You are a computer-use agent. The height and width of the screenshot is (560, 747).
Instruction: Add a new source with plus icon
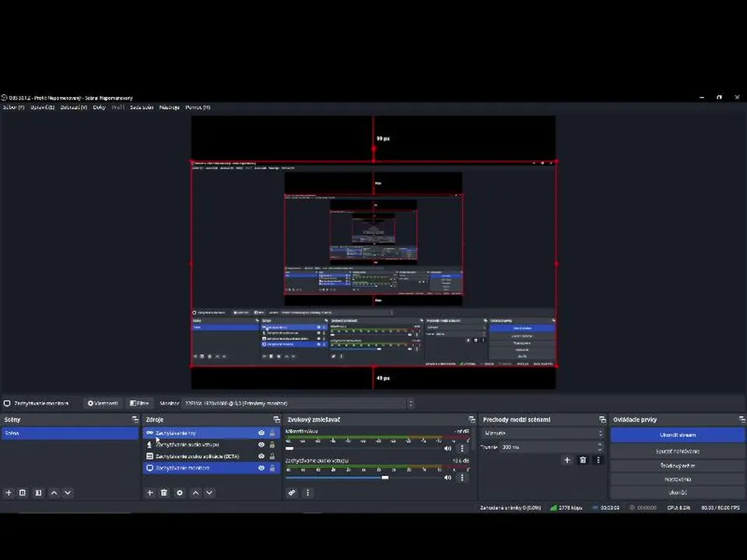(x=149, y=493)
